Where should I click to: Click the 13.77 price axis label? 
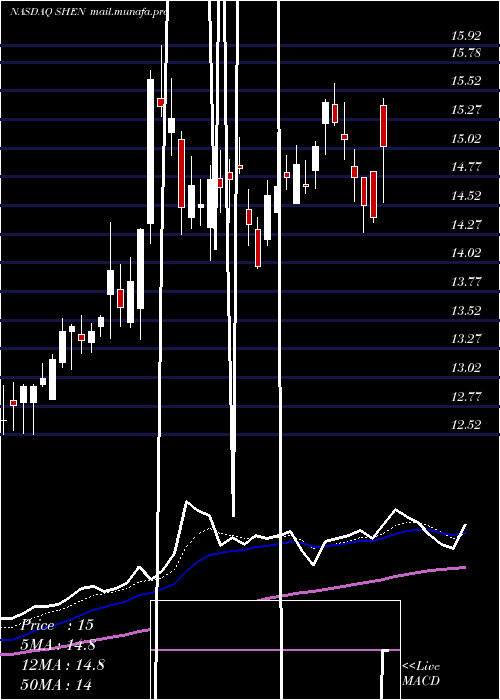pyautogui.click(x=466, y=281)
